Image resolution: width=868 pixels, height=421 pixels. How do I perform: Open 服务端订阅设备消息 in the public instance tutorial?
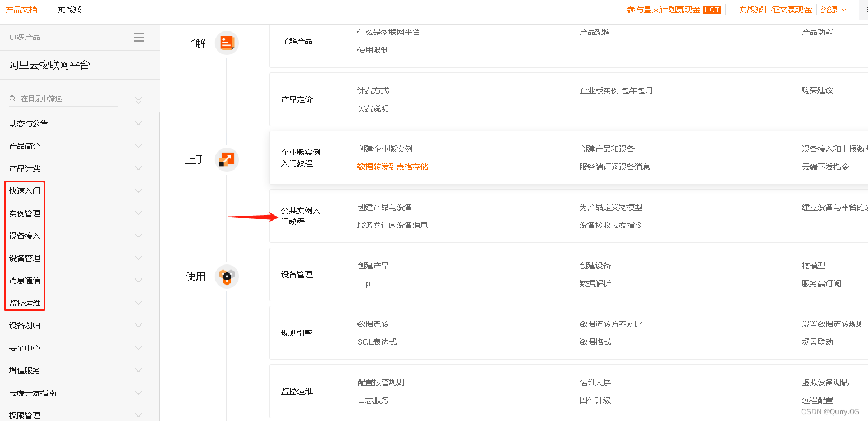[393, 225]
